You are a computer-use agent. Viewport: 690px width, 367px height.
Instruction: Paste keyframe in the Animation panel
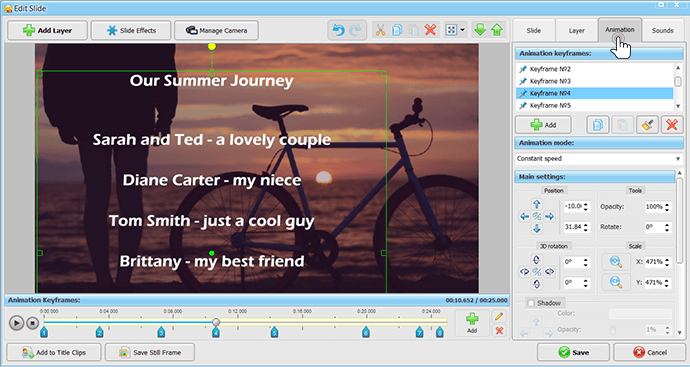pos(622,125)
